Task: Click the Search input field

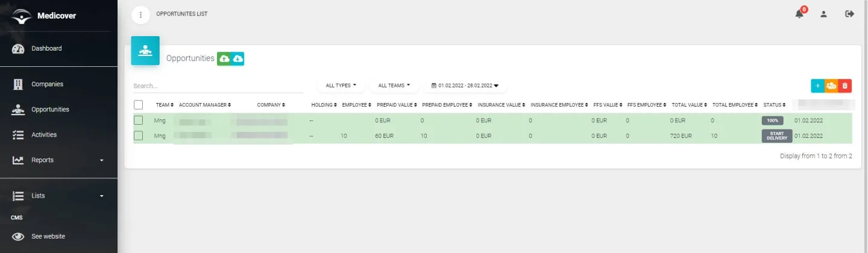Action: [218, 86]
